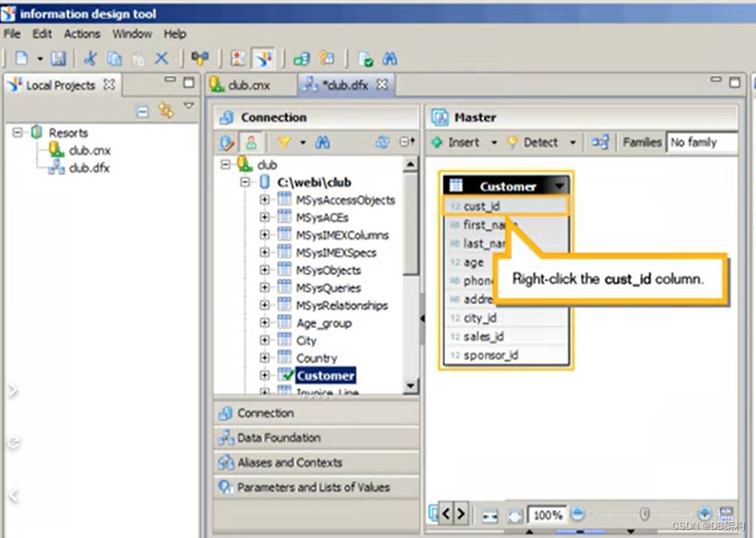Image resolution: width=756 pixels, height=538 pixels.
Task: Toggle collapse-all in the Connection panel
Action: (404, 142)
